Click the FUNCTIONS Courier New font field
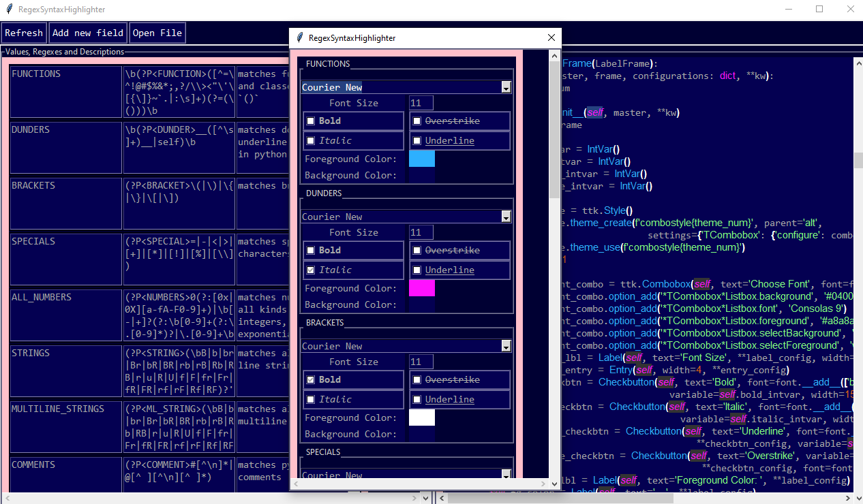This screenshot has height=504, width=863. point(401,87)
